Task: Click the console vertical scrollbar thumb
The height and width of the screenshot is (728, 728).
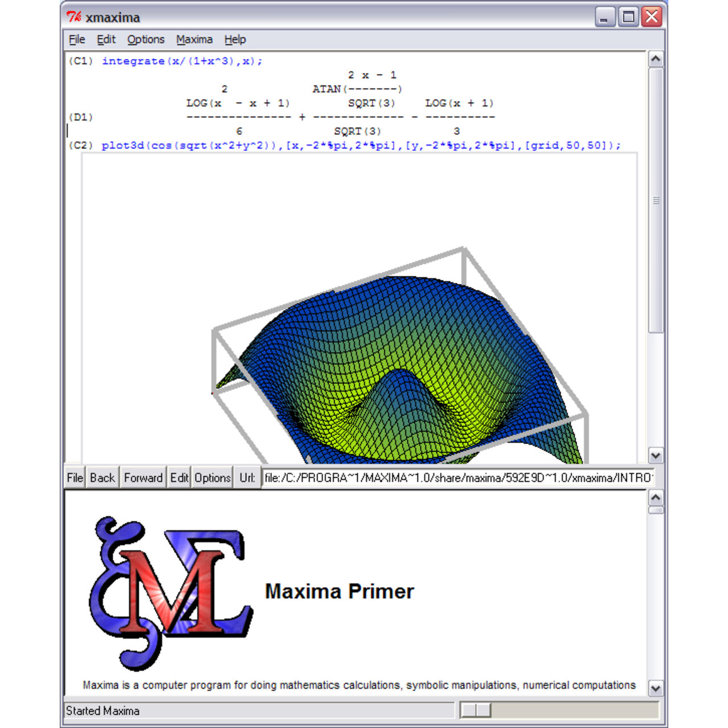Action: click(x=656, y=200)
